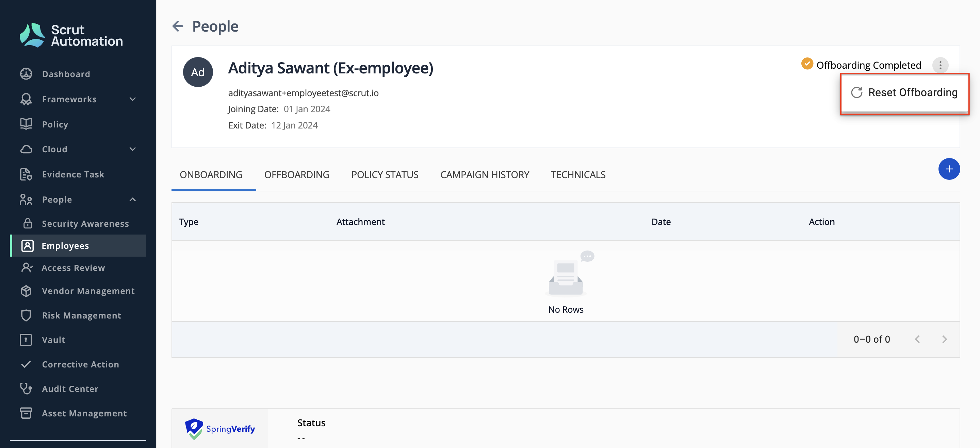Viewport: 980px width, 448px height.
Task: Switch to the ONBOARDING tab
Action: (x=211, y=174)
